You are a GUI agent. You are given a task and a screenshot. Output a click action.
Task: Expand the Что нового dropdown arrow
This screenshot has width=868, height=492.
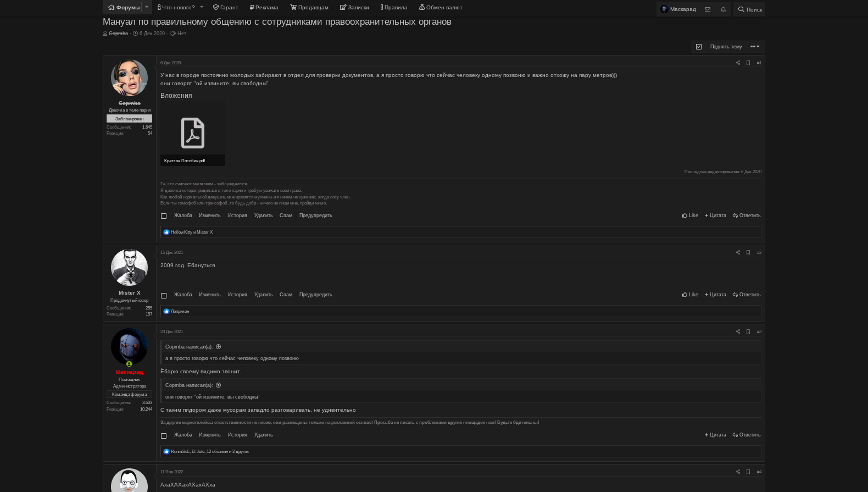202,7
